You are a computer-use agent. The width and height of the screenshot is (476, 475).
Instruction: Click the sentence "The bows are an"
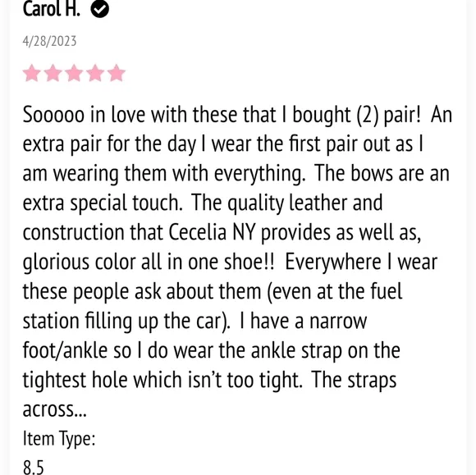(x=382, y=174)
